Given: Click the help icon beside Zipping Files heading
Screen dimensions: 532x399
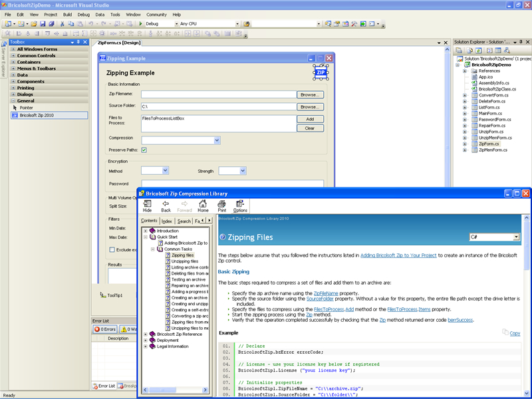Looking at the screenshot, I should point(223,237).
